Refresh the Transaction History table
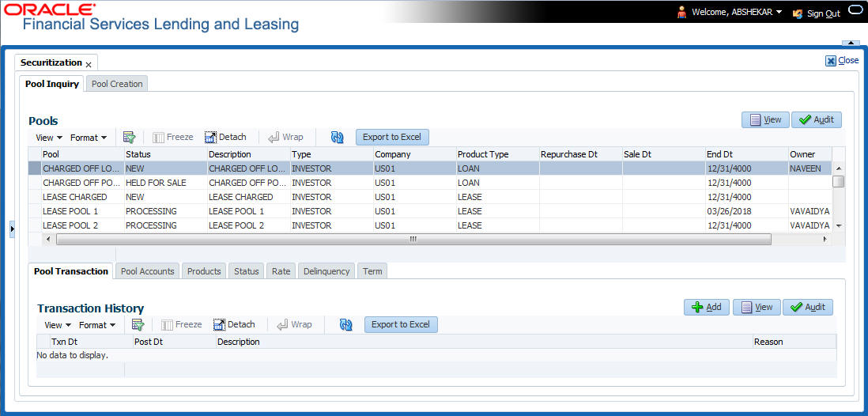868x416 pixels. click(346, 325)
